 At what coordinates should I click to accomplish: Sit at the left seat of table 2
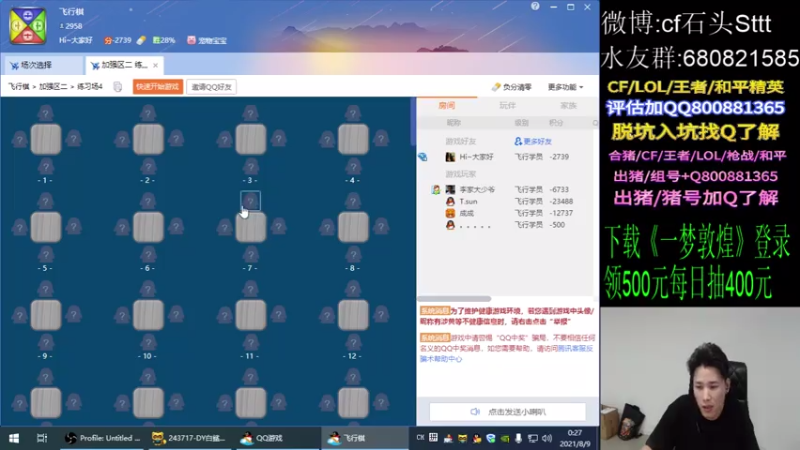click(122, 139)
